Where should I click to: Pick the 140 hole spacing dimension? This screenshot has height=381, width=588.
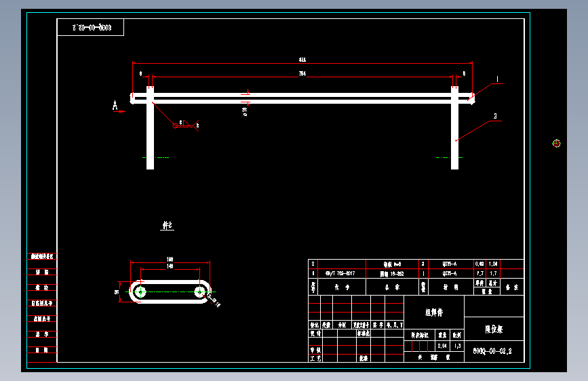tap(170, 266)
